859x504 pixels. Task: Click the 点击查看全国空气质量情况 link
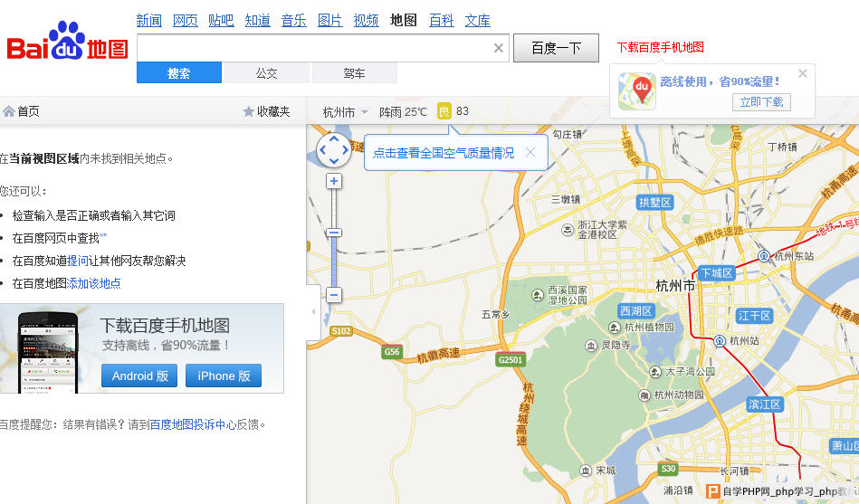coord(444,153)
